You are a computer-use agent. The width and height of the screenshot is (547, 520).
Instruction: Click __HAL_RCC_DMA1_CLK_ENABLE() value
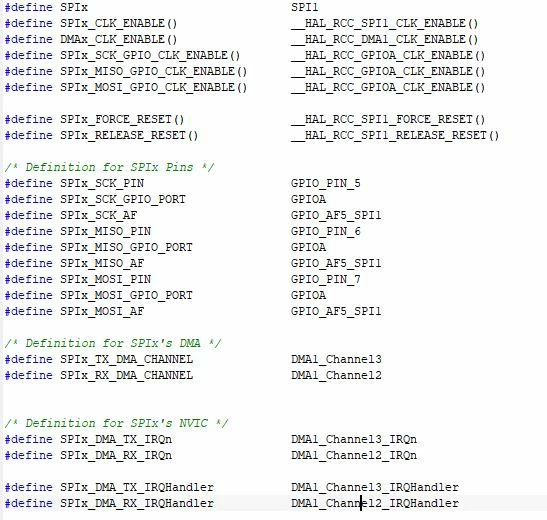(384, 40)
